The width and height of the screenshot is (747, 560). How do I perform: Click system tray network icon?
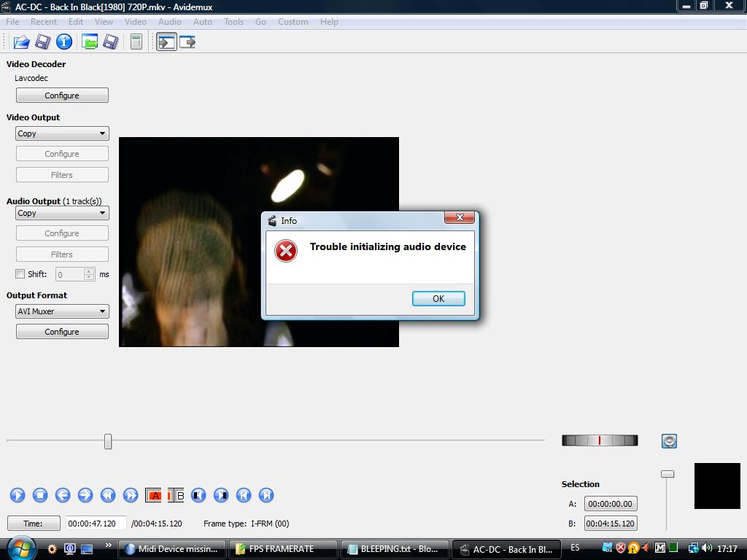693,548
